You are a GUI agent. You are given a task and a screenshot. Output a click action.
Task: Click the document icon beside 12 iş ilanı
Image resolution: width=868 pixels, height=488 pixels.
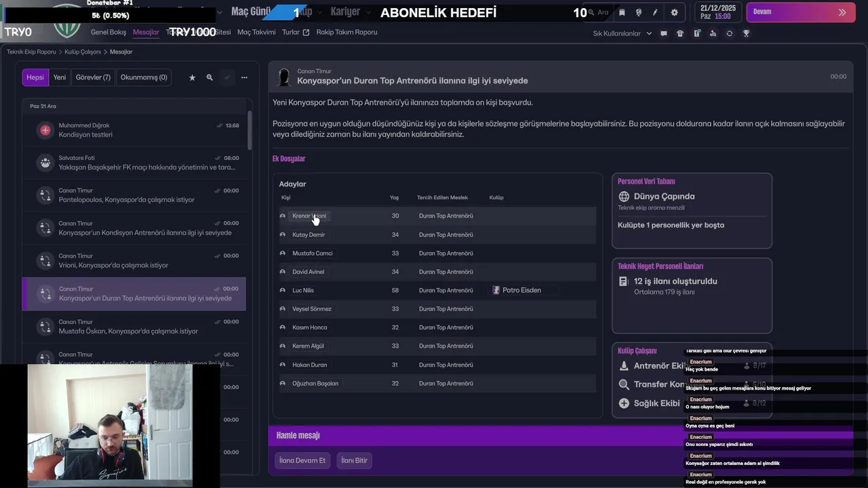pyautogui.click(x=623, y=281)
